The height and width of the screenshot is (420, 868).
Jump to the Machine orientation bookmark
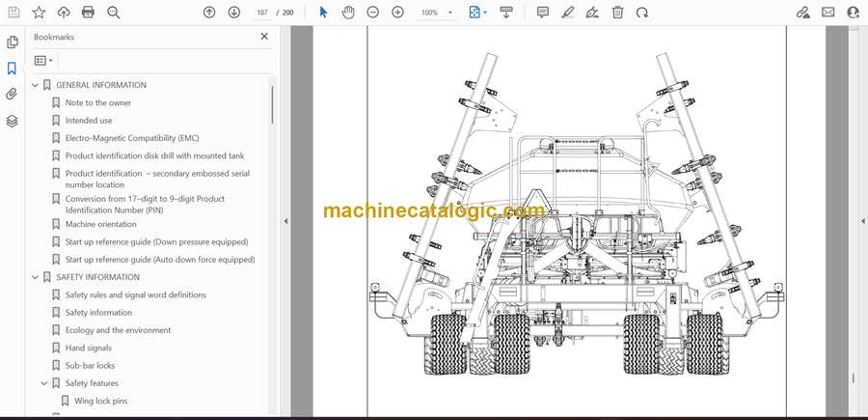tap(100, 224)
